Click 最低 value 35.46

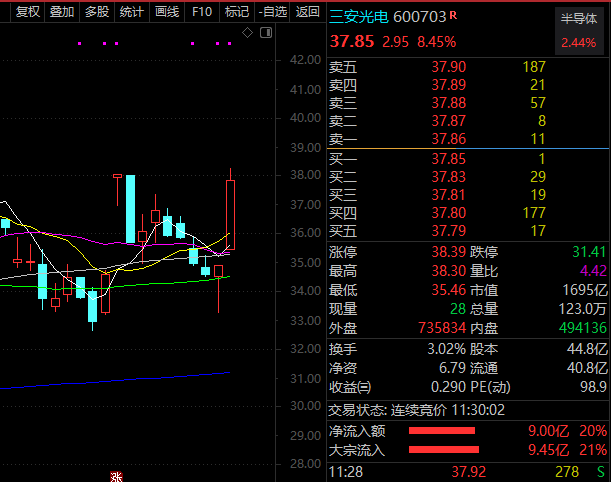click(449, 290)
